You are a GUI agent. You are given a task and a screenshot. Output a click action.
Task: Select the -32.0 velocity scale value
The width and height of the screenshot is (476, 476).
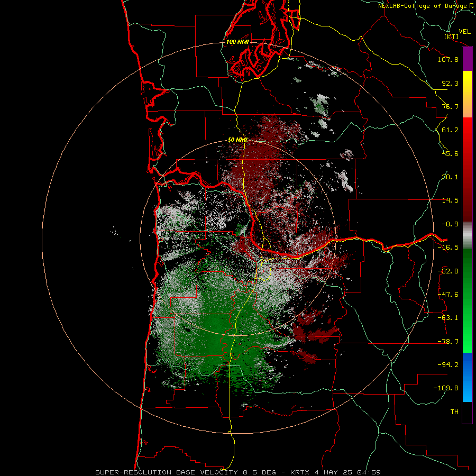[x=448, y=271]
